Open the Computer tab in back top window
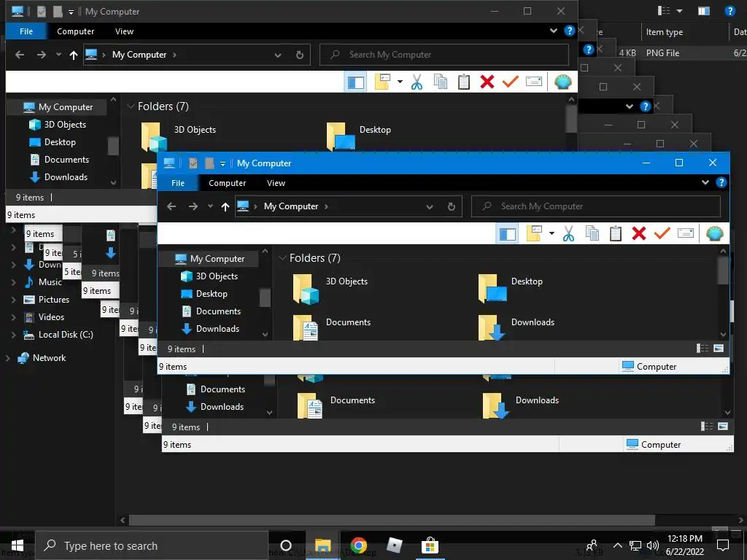The image size is (747, 560). tap(75, 31)
